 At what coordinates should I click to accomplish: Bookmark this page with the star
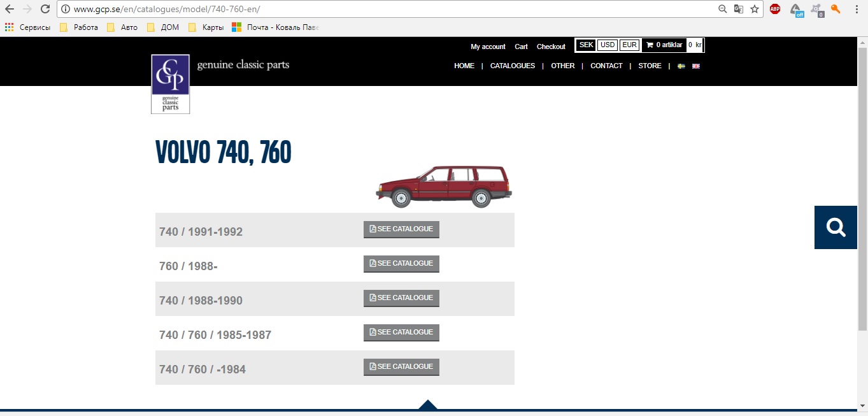click(755, 9)
